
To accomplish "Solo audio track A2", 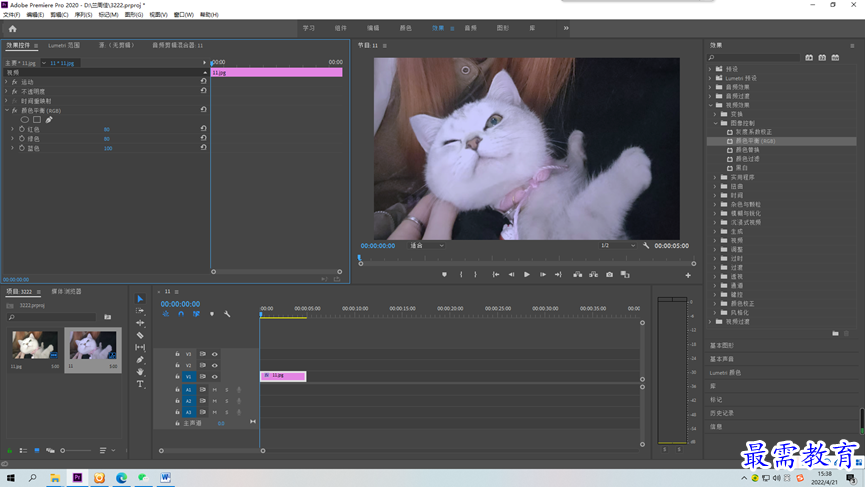I will 227,401.
